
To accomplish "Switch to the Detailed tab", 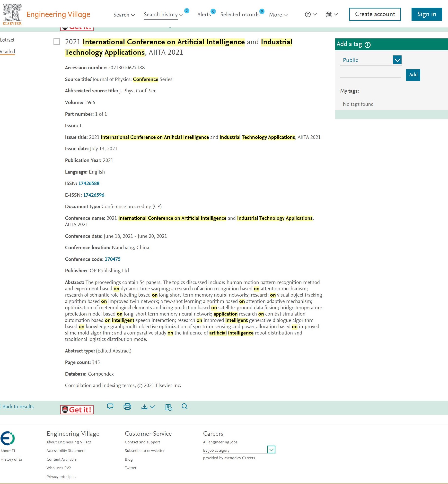I will click(x=7, y=52).
